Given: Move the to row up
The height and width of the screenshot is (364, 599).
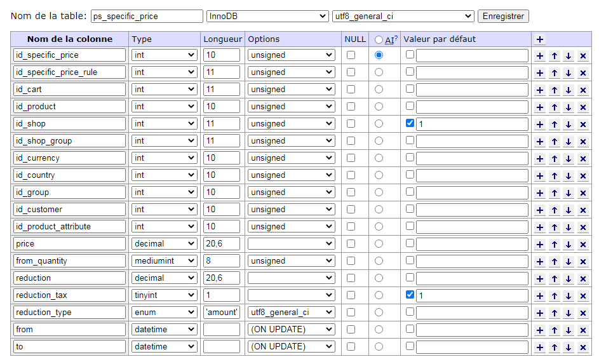Looking at the screenshot, I should click(555, 348).
